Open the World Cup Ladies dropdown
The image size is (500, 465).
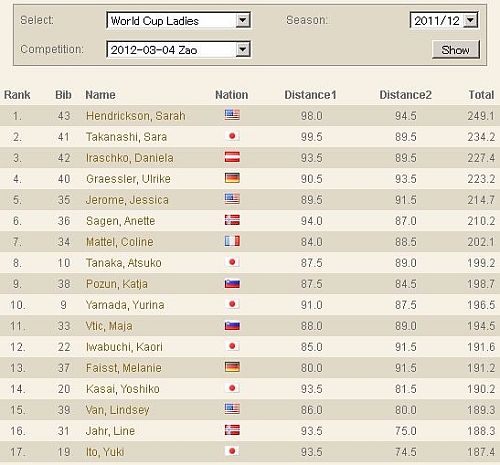point(178,21)
